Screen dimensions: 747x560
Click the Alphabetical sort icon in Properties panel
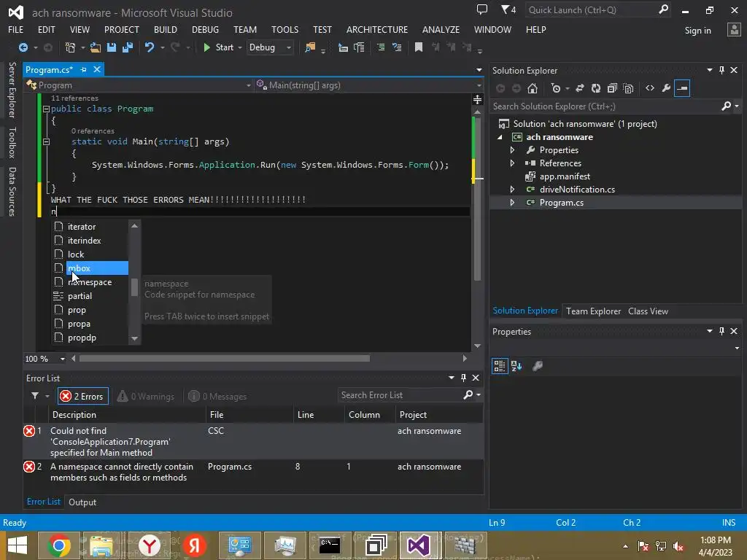point(516,366)
